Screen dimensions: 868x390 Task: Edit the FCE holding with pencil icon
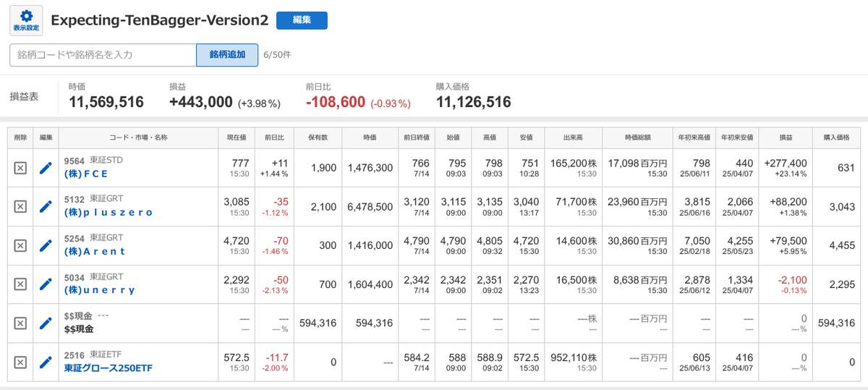point(46,168)
